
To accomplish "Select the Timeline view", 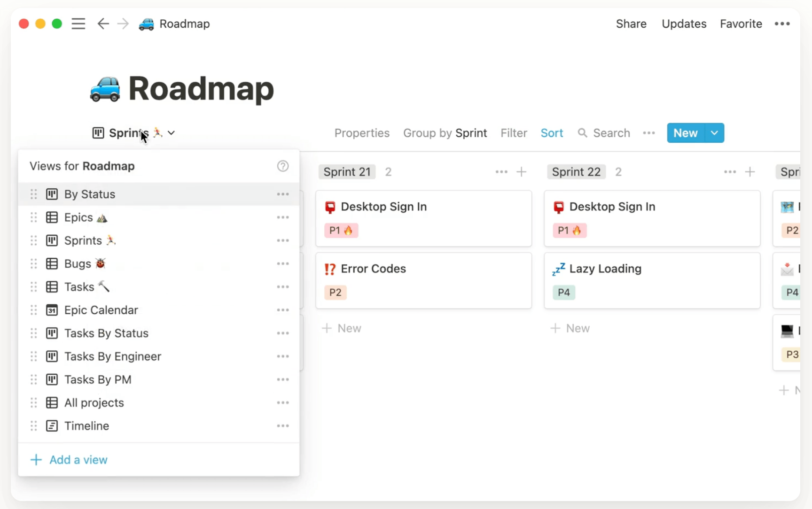I will click(86, 426).
